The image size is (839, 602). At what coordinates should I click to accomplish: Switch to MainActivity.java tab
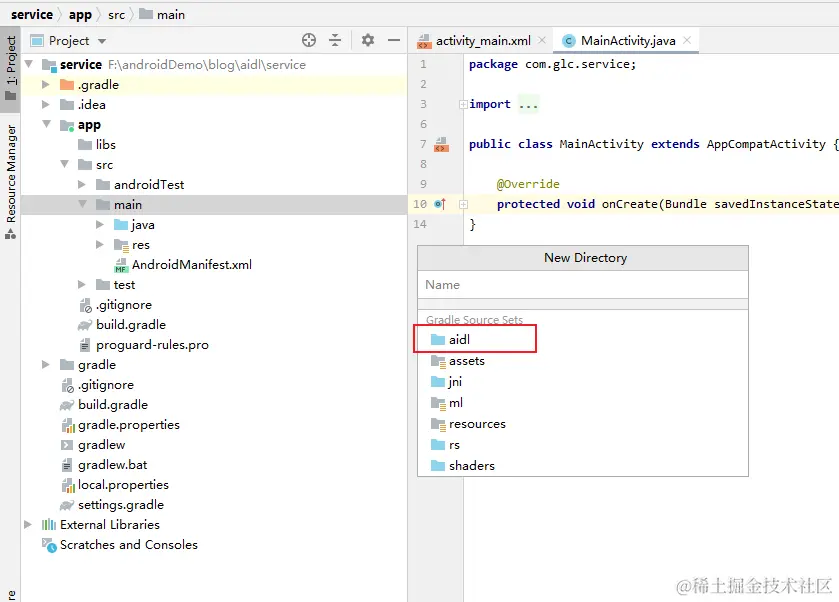(628, 41)
